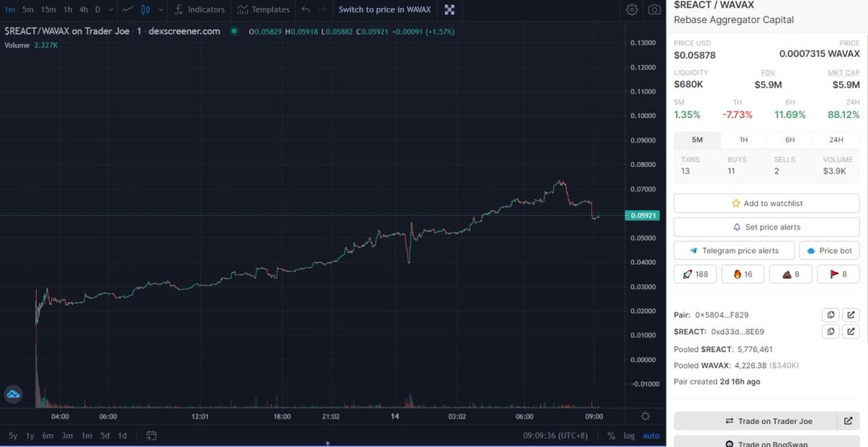Redo the chart action
Screen dimensions: 868x447
323,9
